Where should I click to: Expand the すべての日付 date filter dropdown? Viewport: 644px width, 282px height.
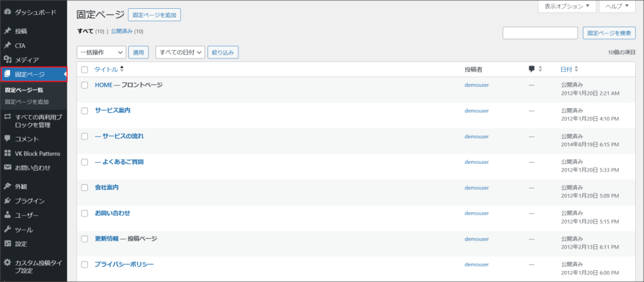click(180, 53)
